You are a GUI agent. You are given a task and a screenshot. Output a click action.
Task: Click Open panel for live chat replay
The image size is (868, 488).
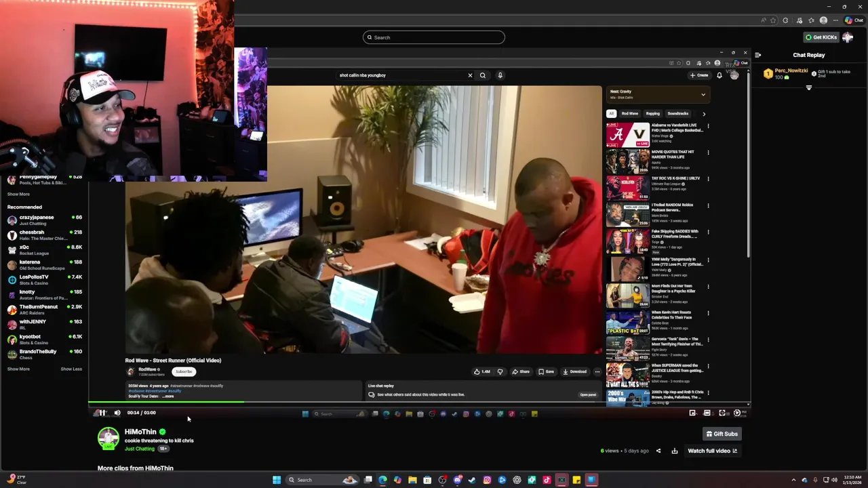click(x=588, y=394)
